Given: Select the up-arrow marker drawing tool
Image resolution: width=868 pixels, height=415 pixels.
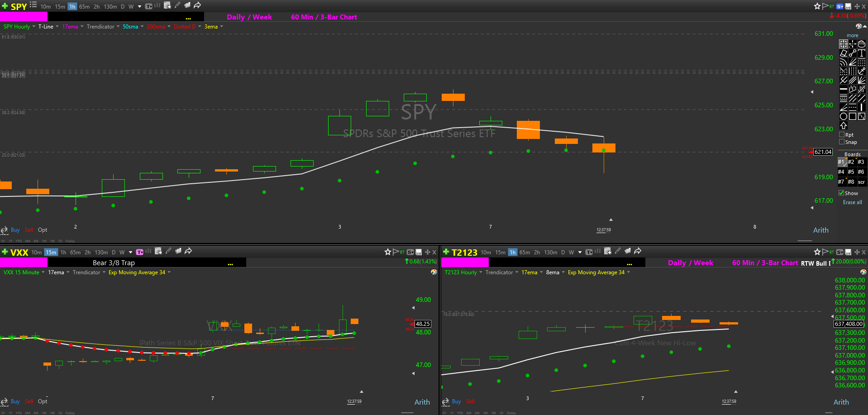Looking at the screenshot, I should [844, 125].
